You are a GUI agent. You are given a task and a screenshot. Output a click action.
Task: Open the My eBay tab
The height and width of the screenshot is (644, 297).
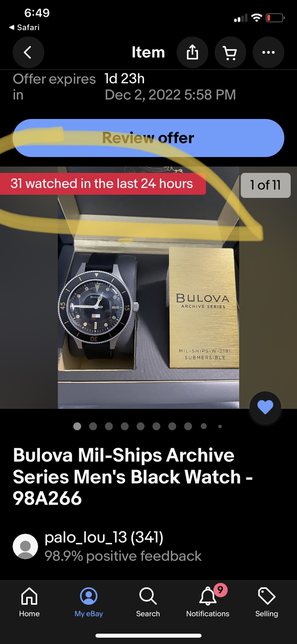click(89, 602)
